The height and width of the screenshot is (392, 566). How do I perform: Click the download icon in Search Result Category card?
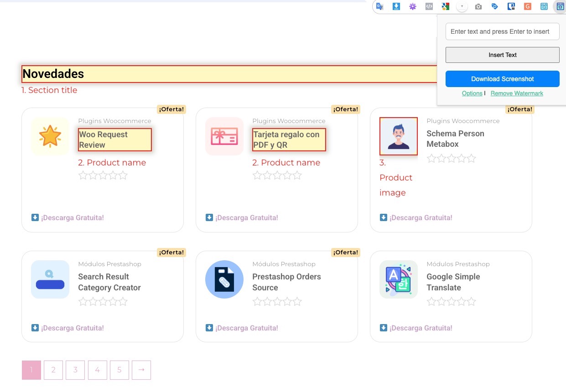point(35,328)
